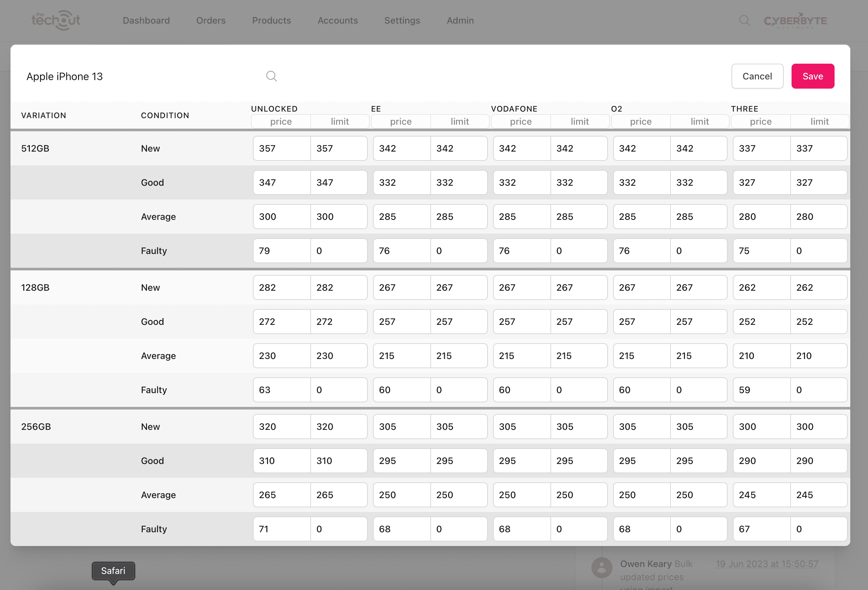Open Admin navigation item
The image size is (868, 590).
point(460,21)
